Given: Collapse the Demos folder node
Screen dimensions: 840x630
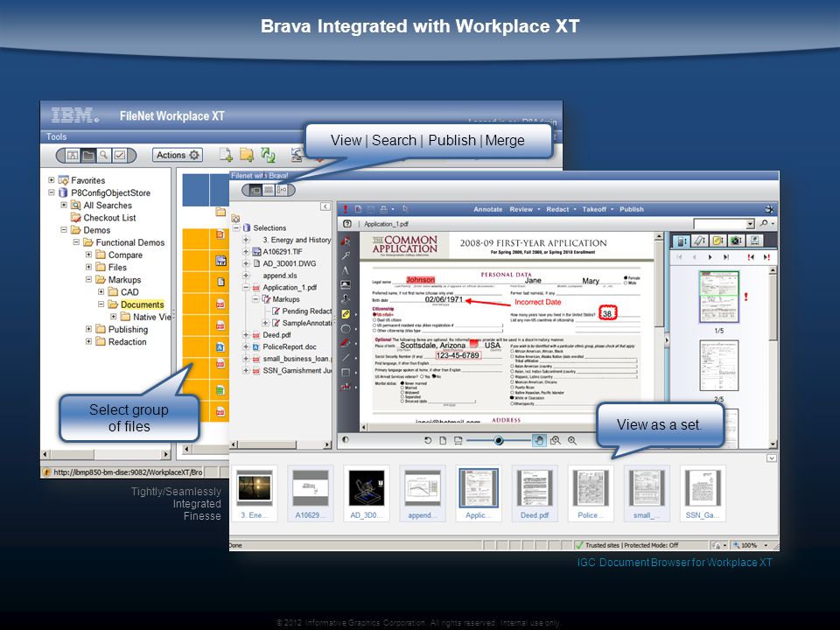Looking at the screenshot, I should coord(64,230).
